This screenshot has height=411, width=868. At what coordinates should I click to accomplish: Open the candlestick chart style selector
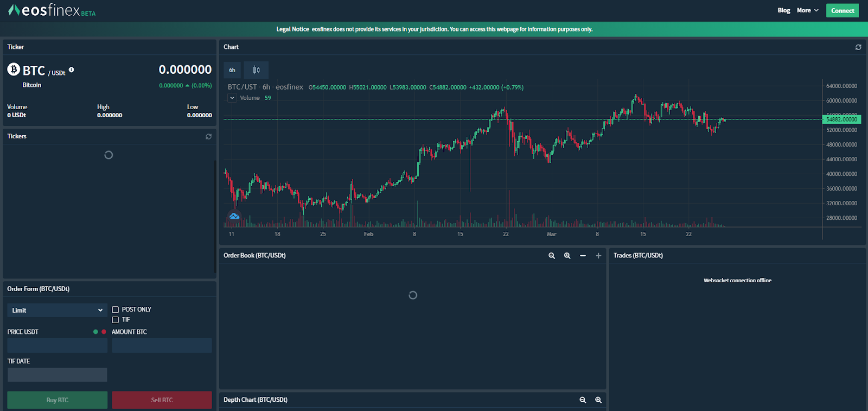(256, 70)
